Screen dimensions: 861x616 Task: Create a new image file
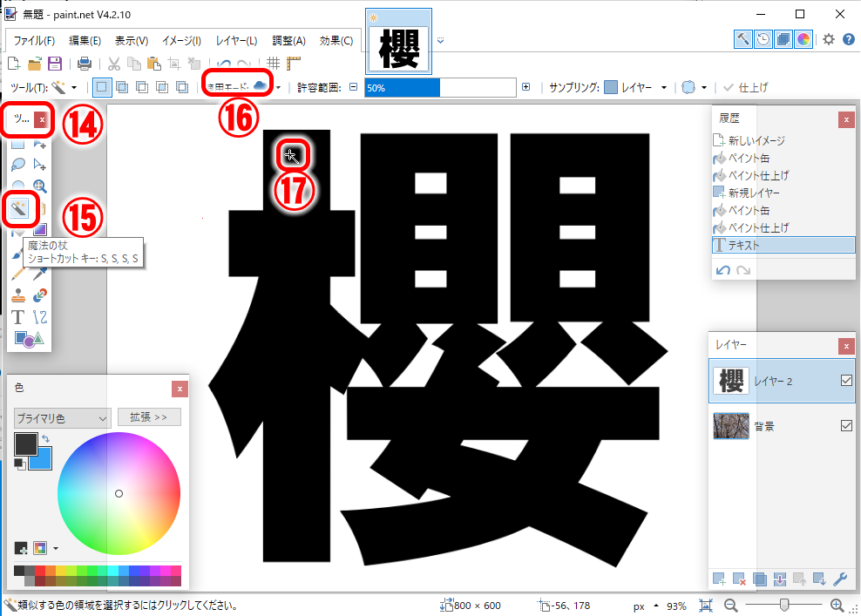14,64
